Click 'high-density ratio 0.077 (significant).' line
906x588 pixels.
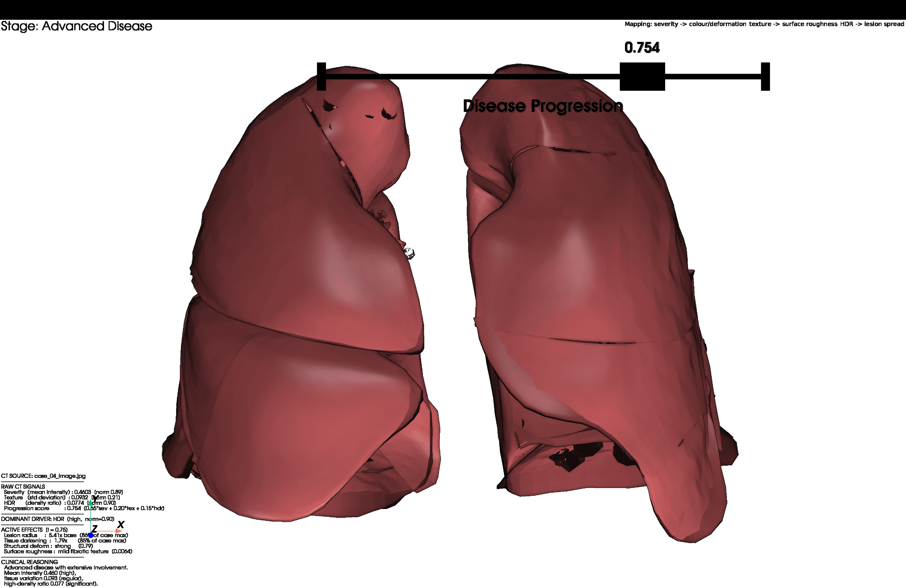click(51, 584)
